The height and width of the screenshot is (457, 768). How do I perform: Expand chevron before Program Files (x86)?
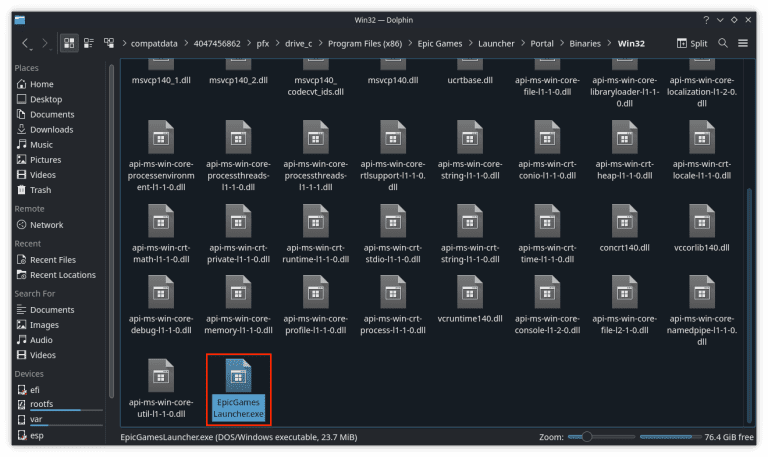[321, 44]
